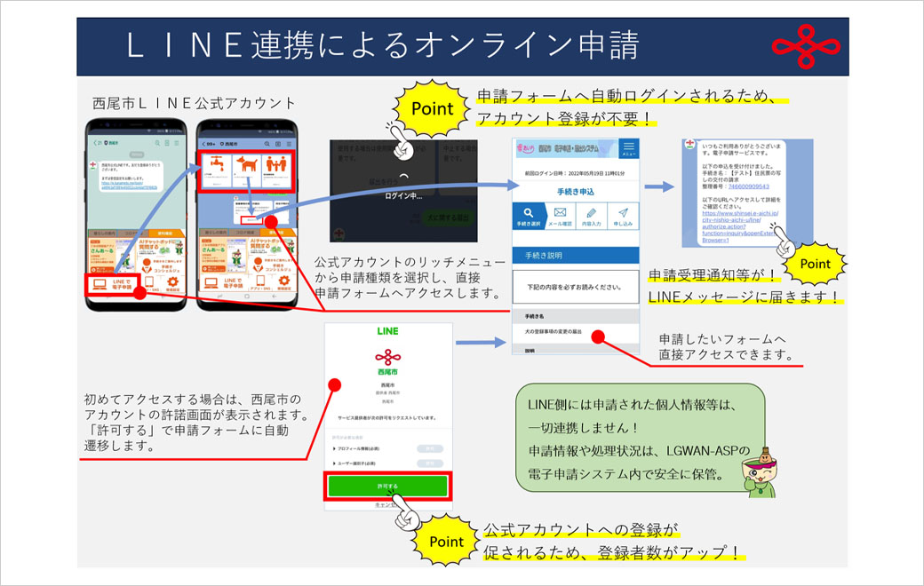Tap the green 許可する button
The image size is (924, 586).
pyautogui.click(x=387, y=486)
